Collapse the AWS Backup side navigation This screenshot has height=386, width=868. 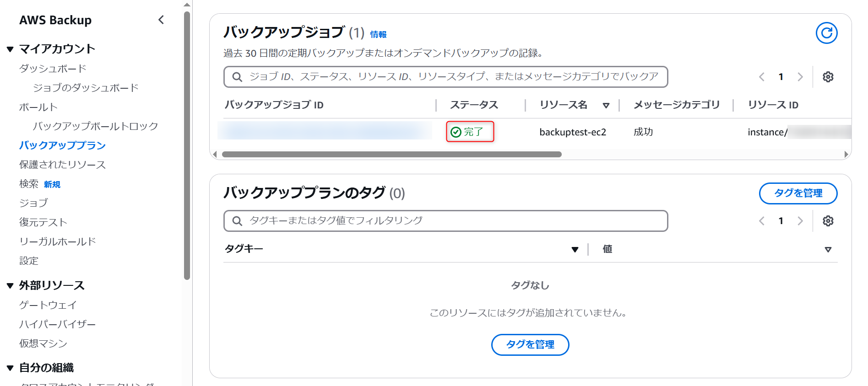(161, 20)
